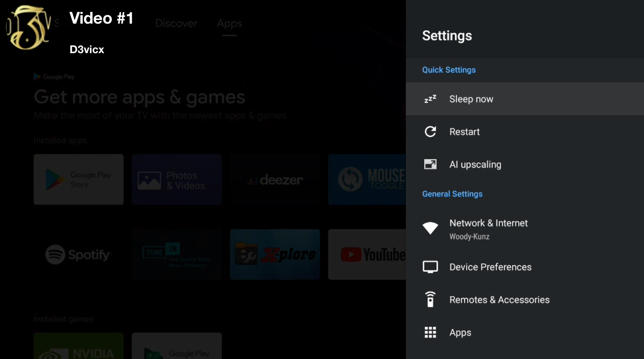Screen dimensions: 644x359
Task: Open the Google Play Games tile
Action: 177,346
